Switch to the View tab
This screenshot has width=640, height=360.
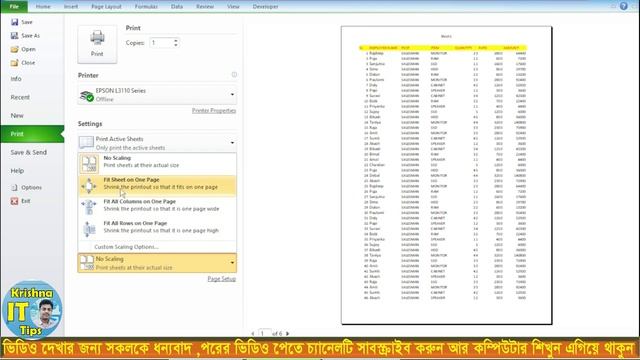[x=233, y=7]
